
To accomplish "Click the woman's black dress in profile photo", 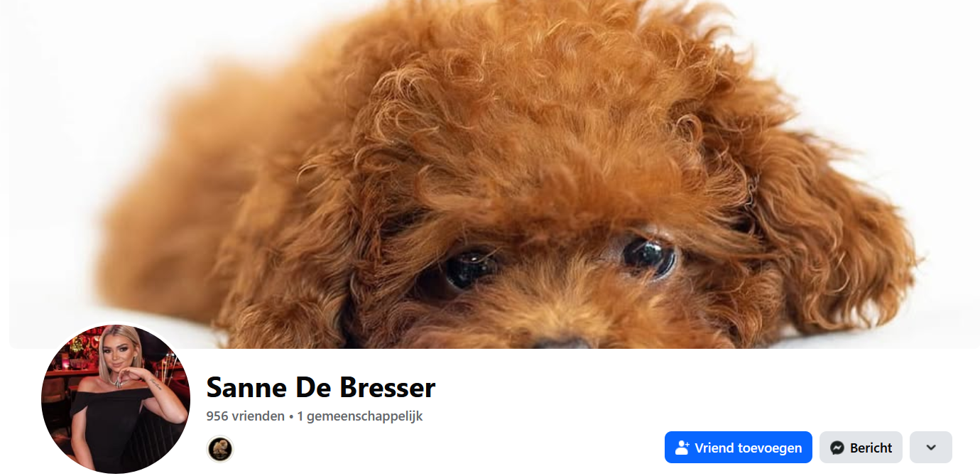I will (114, 426).
